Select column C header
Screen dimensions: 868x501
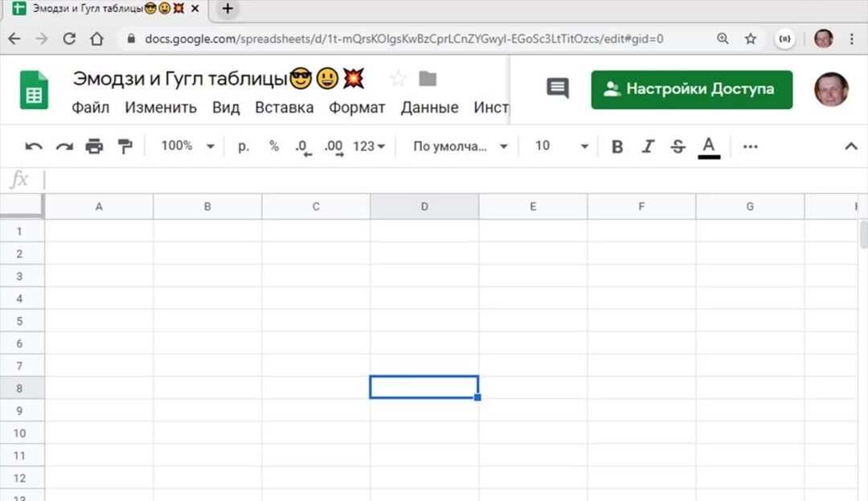(x=316, y=207)
